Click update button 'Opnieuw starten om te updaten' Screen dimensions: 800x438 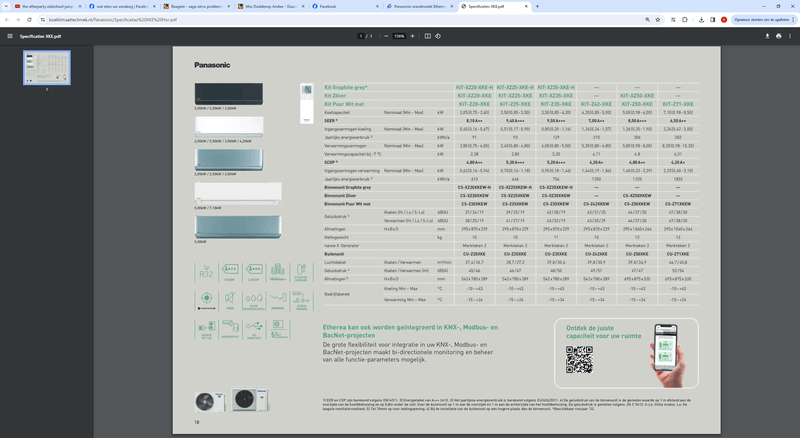click(x=762, y=20)
